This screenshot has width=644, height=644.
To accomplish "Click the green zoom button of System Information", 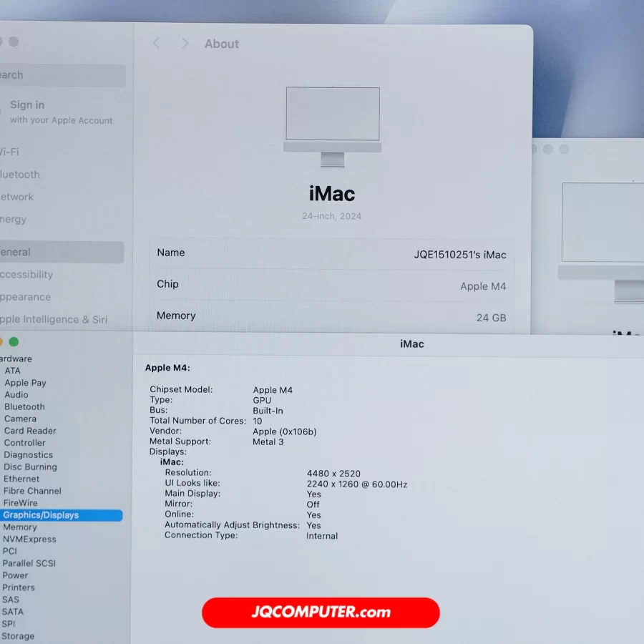I will [x=14, y=342].
